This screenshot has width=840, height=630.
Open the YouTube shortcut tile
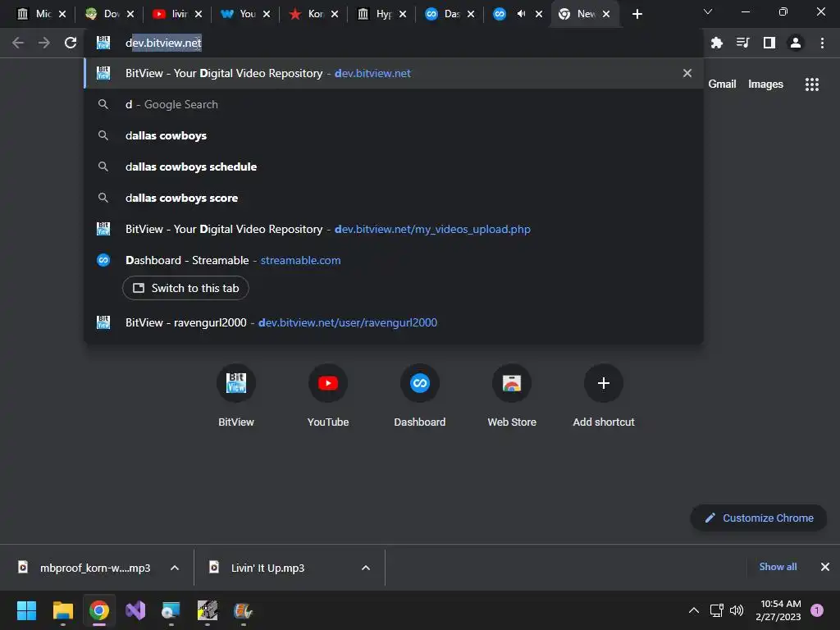click(x=328, y=396)
